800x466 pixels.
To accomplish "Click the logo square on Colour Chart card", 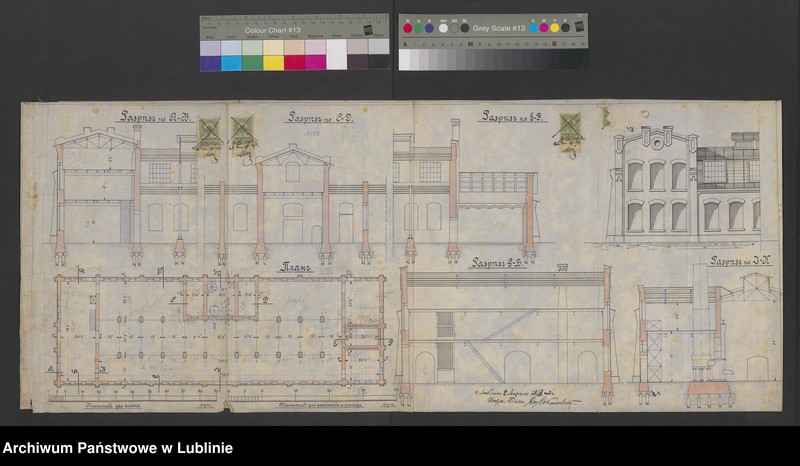I will [368, 29].
